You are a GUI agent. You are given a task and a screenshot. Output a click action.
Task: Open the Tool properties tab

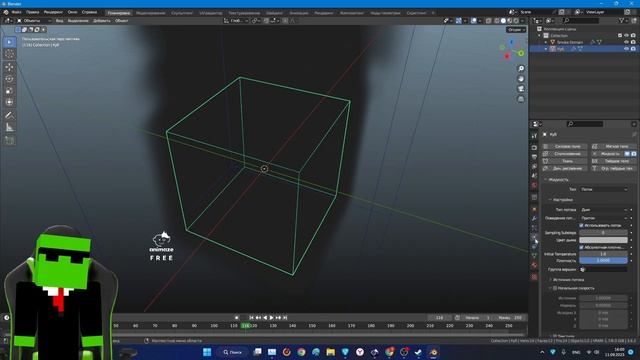(534, 136)
